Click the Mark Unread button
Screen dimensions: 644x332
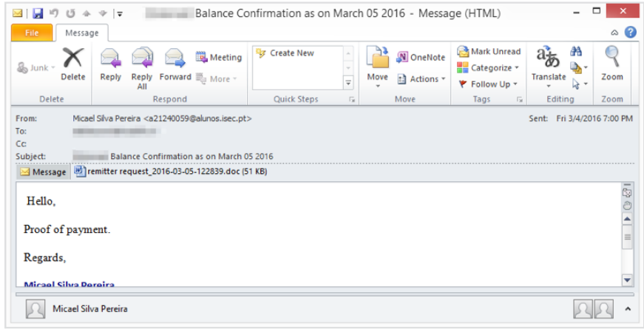tap(489, 52)
